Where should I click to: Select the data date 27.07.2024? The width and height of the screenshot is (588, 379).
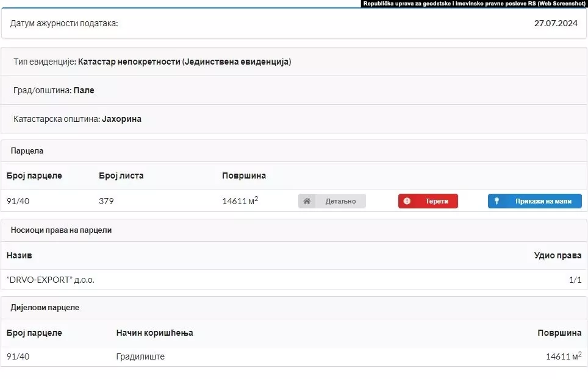pos(555,23)
